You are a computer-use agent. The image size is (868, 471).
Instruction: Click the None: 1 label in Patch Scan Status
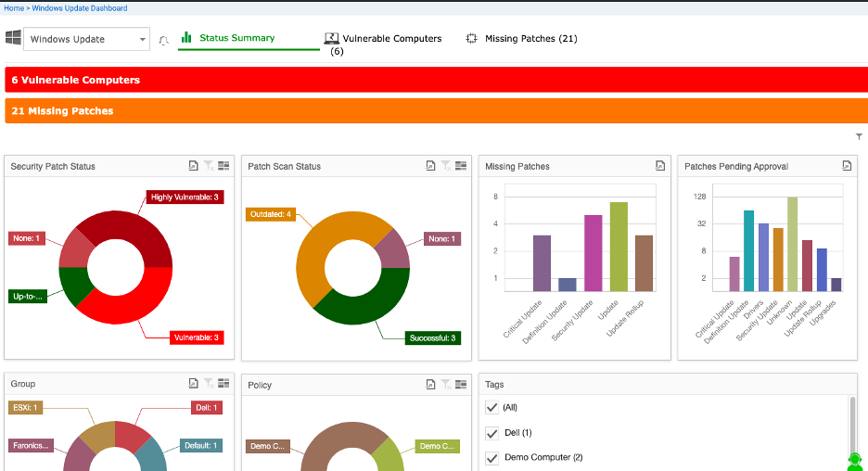442,239
